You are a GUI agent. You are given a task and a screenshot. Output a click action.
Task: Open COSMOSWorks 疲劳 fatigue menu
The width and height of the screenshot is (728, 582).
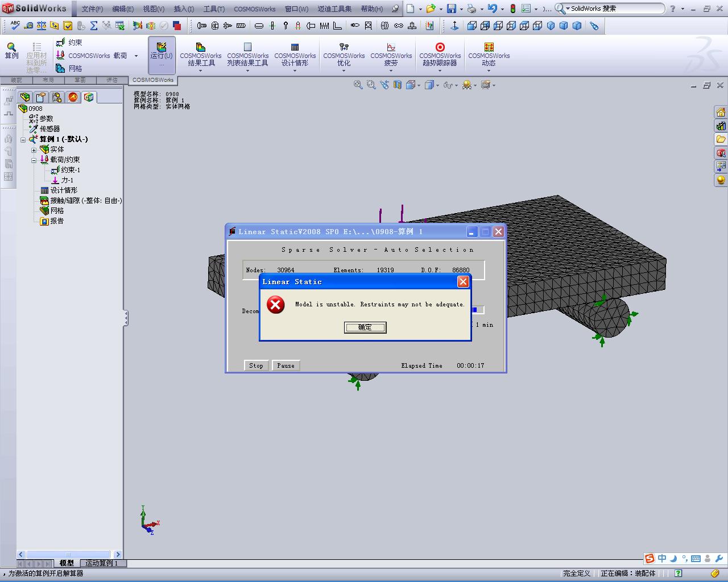[x=391, y=56]
